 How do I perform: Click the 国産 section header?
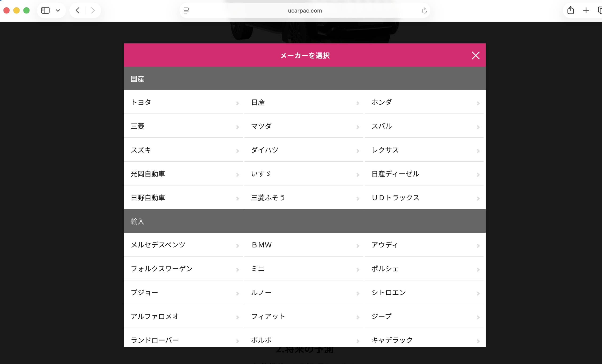coord(305,79)
